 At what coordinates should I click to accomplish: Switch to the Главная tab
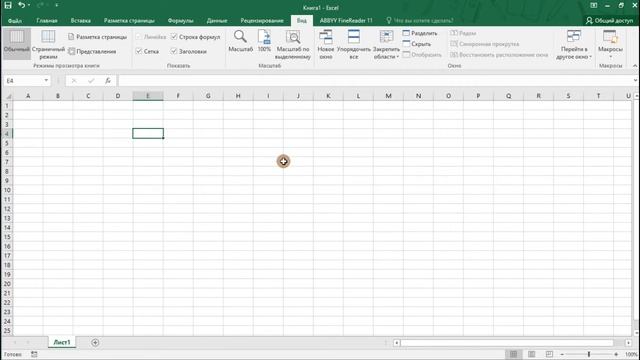tap(47, 20)
